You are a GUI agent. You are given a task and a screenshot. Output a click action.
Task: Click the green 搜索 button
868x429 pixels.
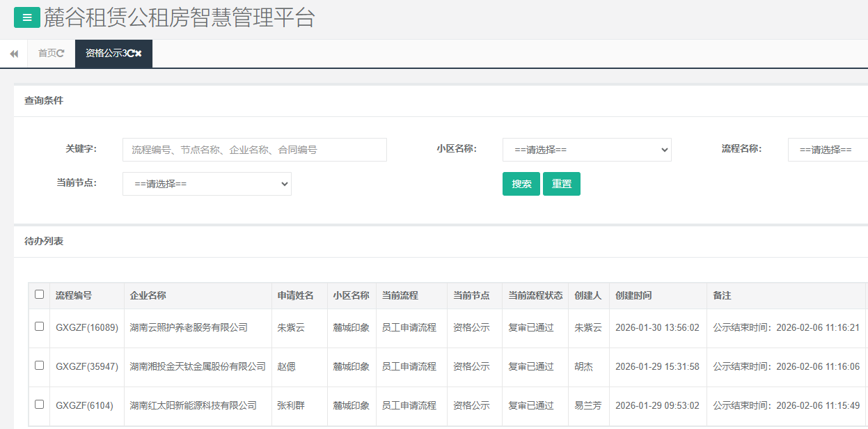click(521, 184)
